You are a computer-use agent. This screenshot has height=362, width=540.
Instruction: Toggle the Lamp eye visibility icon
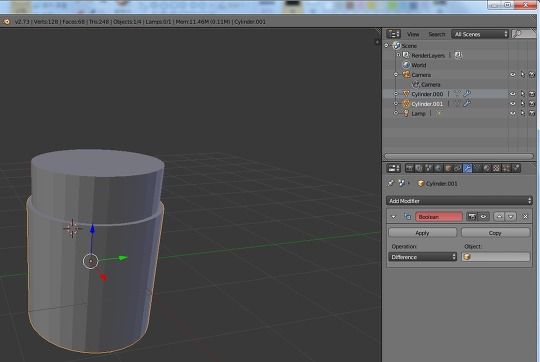513,113
